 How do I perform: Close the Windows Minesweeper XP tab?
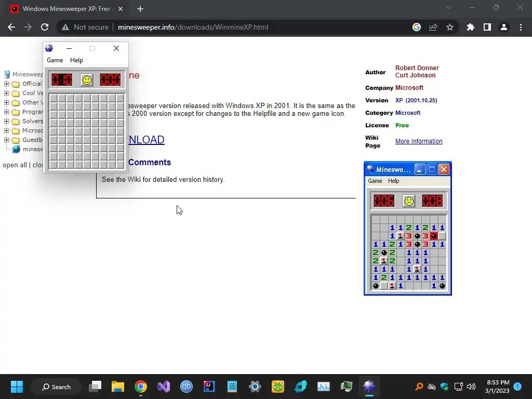point(121,9)
